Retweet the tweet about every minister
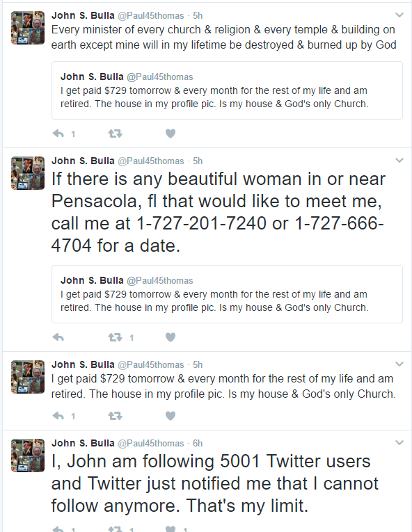Screen dimensions: 412x532 pyautogui.click(x=115, y=134)
